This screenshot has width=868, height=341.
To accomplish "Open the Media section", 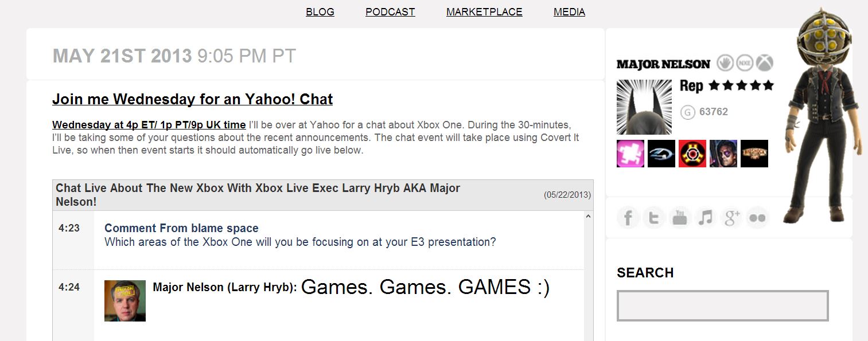I will tap(569, 12).
